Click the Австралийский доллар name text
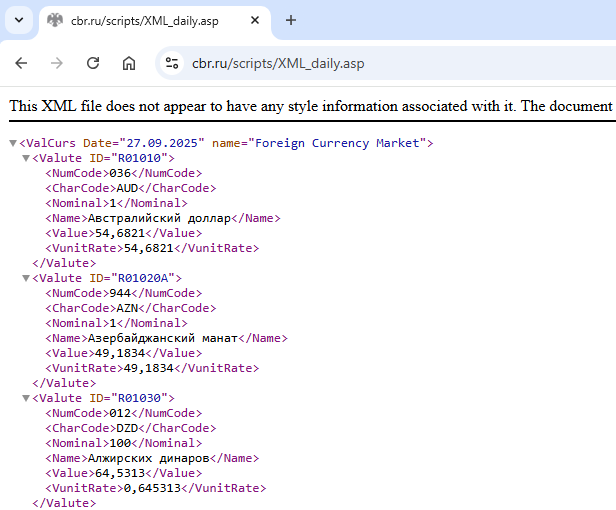This screenshot has height=510, width=616. pyautogui.click(x=159, y=218)
